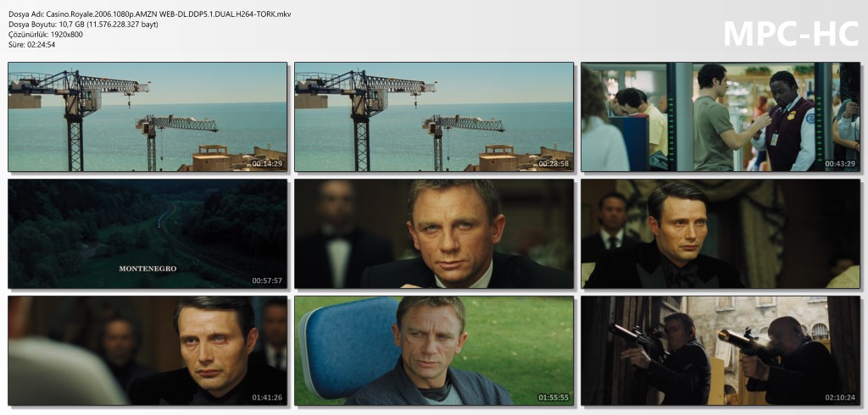Image resolution: width=868 pixels, height=415 pixels.
Task: Open the thumbnail of two gunmen aiming
Action: coord(720,350)
